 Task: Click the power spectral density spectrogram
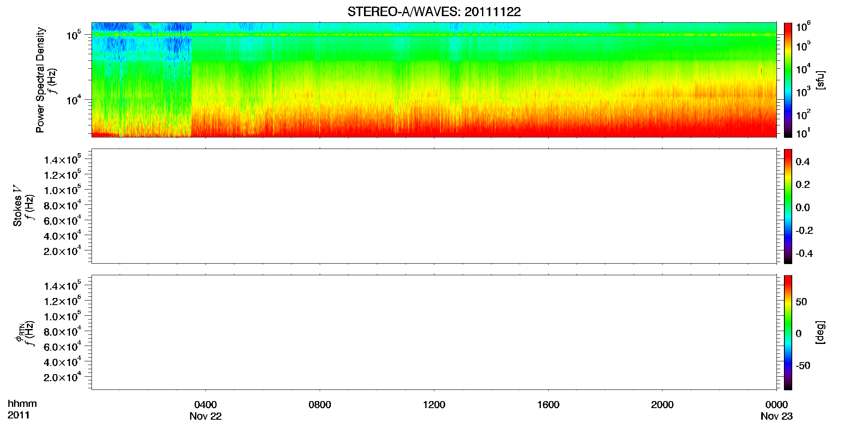pyautogui.click(x=434, y=80)
